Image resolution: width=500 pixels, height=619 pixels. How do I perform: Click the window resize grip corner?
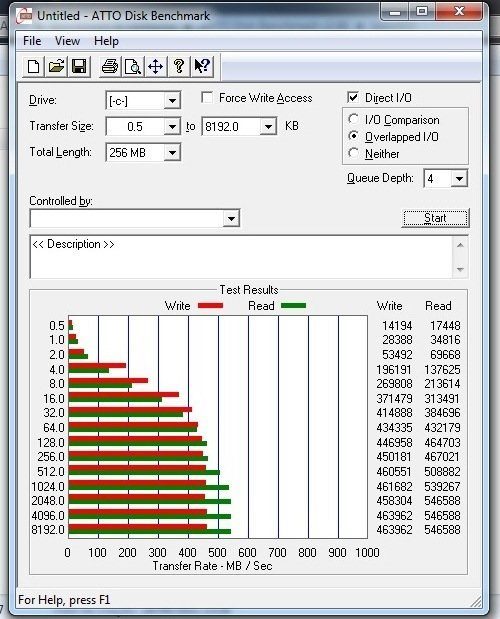click(476, 601)
